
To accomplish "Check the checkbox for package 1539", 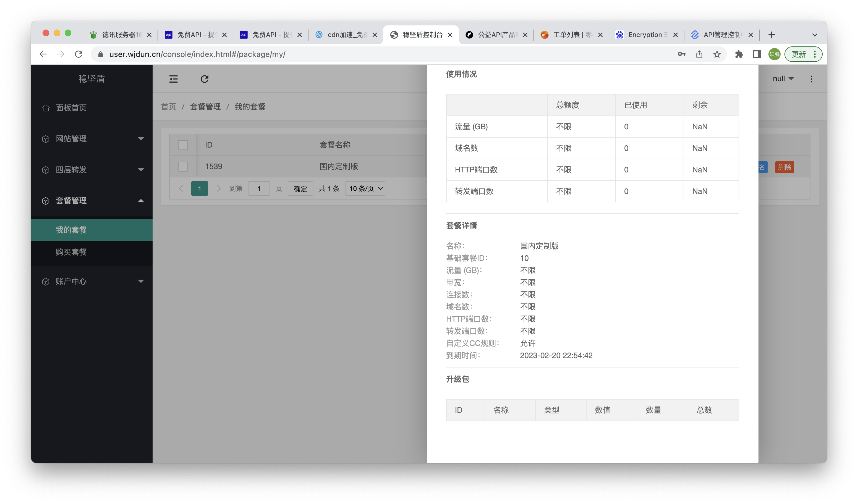I will [183, 166].
